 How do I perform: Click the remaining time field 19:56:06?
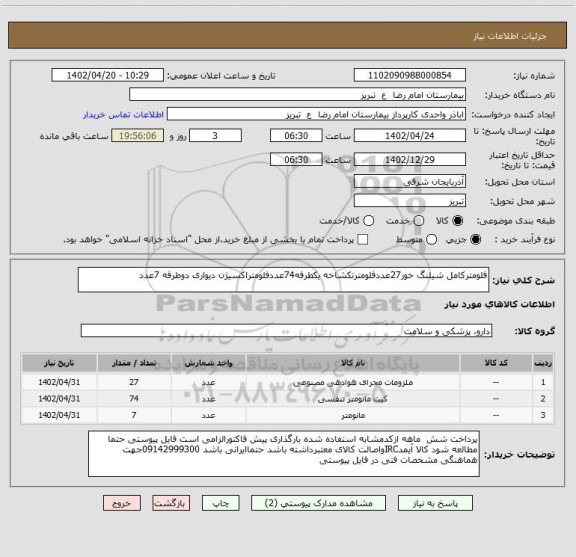138,136
